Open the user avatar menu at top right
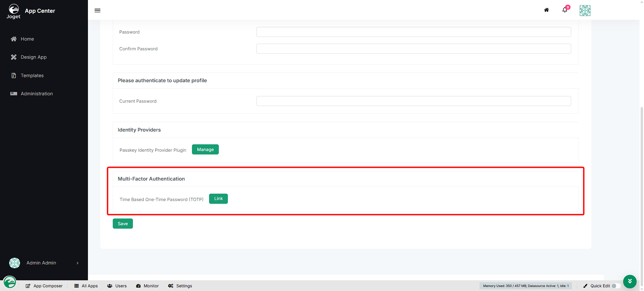Viewport: 644px width, 291px height. 585,11
